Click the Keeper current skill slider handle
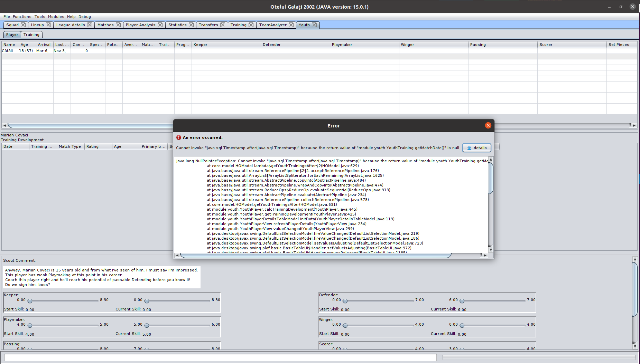Screen dimensions: 640x364 [146, 300]
